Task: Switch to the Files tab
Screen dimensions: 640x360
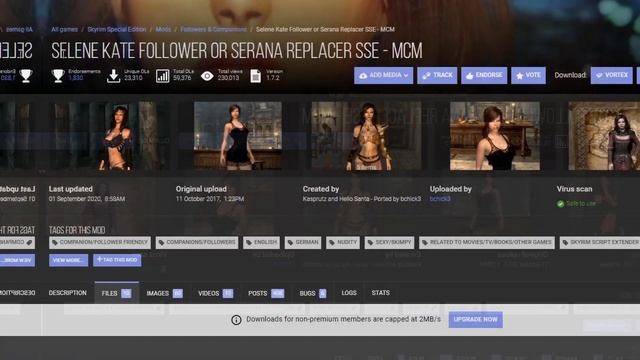Action: (116, 293)
